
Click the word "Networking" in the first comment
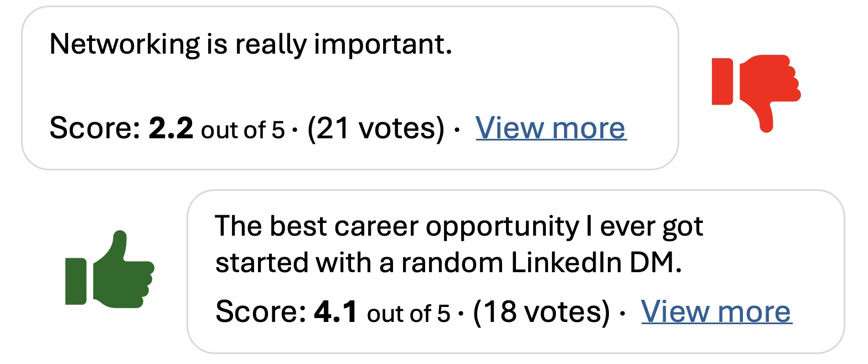[x=124, y=44]
